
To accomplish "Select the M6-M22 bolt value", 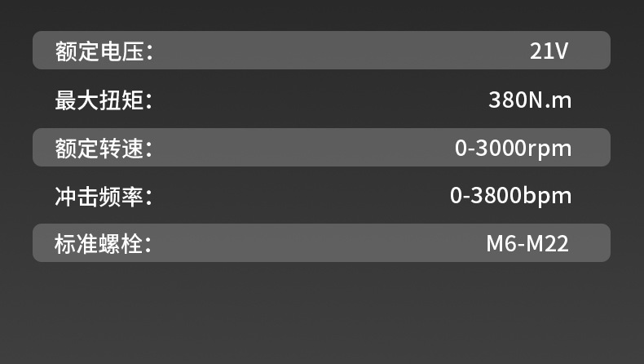I will point(527,243).
